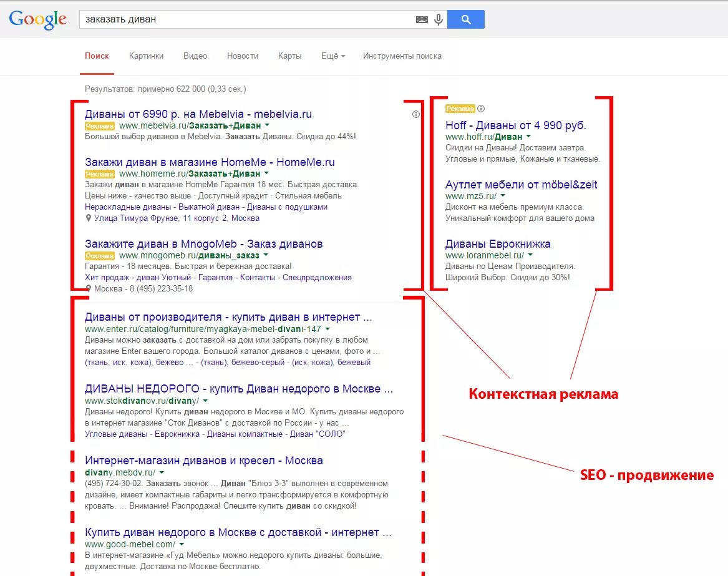Viewport: 728px width, 576px height.
Task: Click Инструменты поиска
Action: pos(402,56)
